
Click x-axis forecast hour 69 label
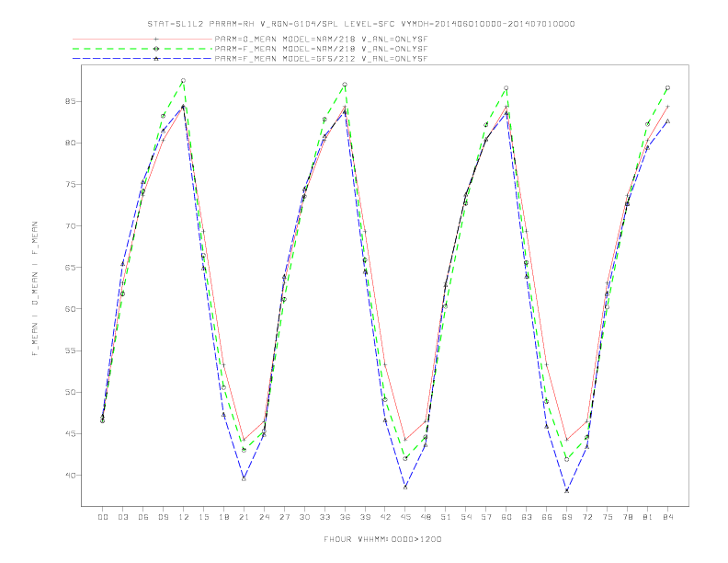click(567, 517)
